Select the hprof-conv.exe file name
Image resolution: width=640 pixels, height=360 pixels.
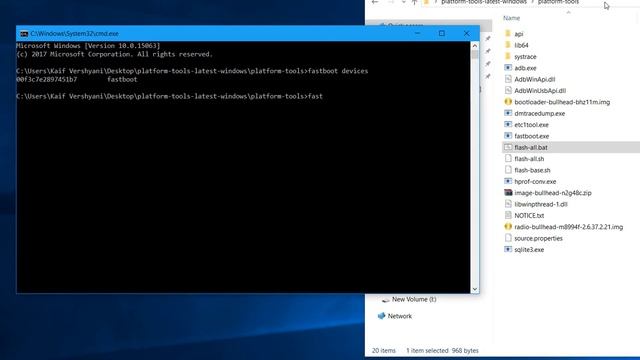pos(535,182)
